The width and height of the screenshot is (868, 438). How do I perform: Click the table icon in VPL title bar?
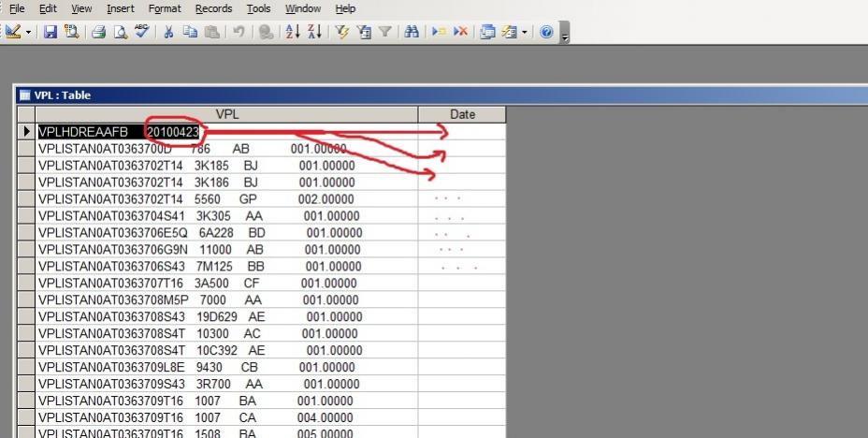pos(24,95)
